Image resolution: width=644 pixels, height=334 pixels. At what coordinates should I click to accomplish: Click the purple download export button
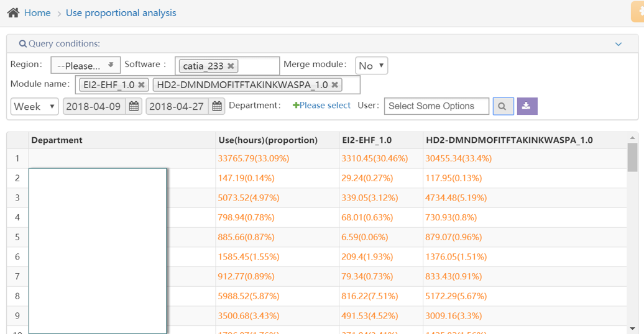tap(527, 106)
